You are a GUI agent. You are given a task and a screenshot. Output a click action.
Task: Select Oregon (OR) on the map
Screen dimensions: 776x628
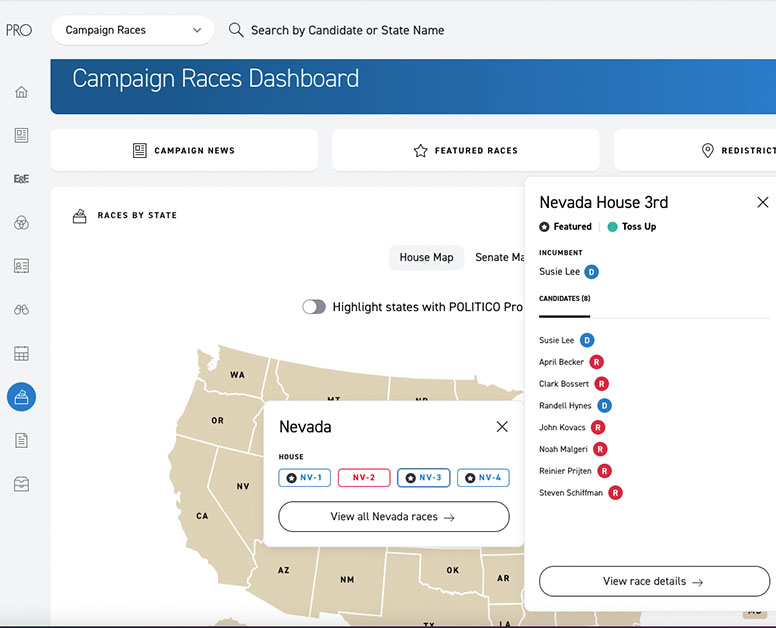(217, 420)
